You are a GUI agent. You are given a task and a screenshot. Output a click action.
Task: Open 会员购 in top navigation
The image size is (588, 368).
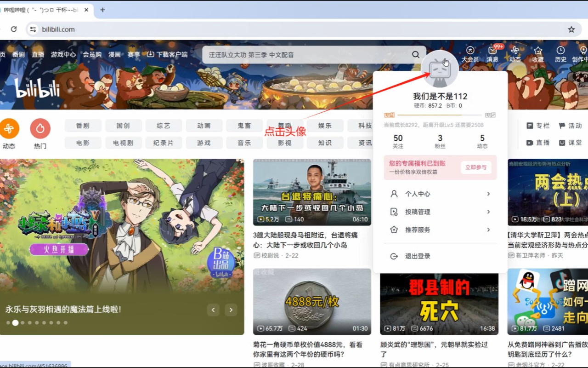point(92,54)
